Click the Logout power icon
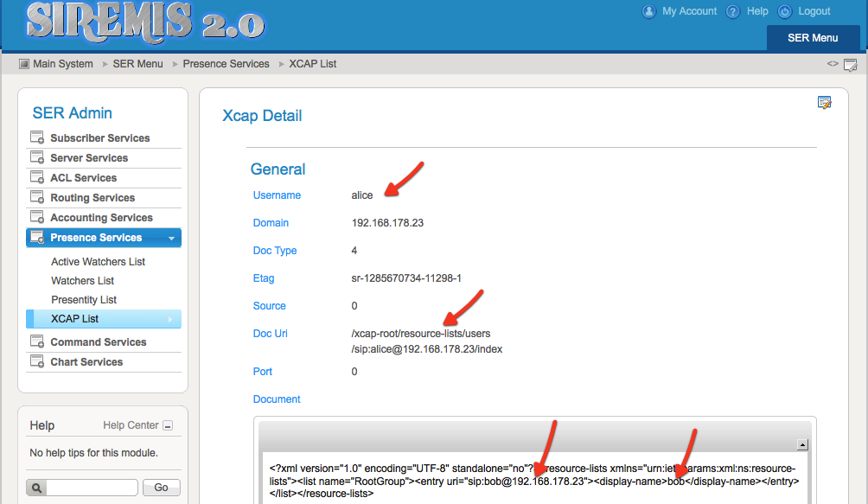Screen dimensions: 868x504 785,12
